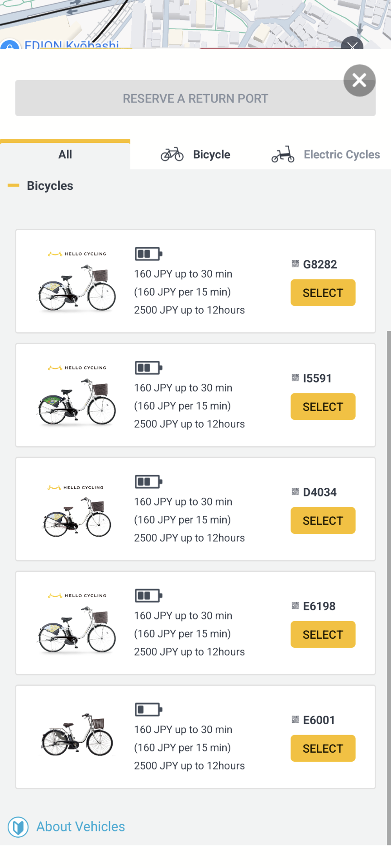Switch to the Electric Cycles tab
Screen dimensions: 391x868
342,155
